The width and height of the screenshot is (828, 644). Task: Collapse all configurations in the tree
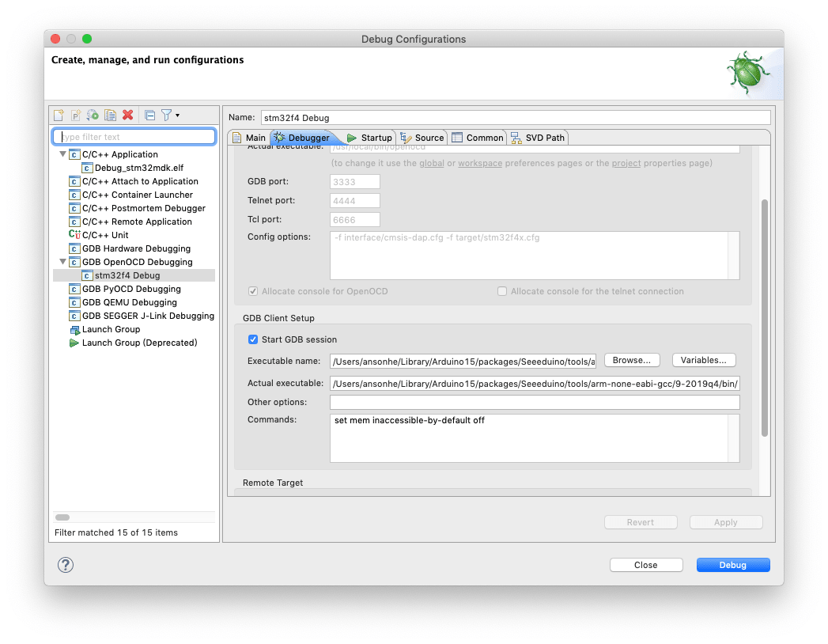(x=150, y=116)
